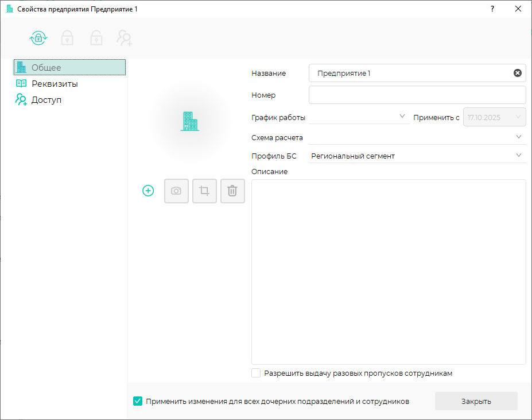This screenshot has height=420, width=532.
Task: Open the Доступ section
Action: tap(46, 100)
